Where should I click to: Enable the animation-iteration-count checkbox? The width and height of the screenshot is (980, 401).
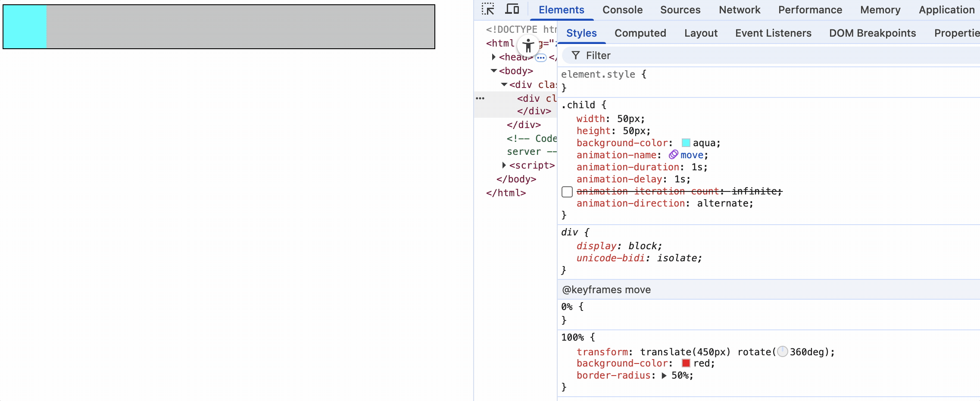pos(567,192)
